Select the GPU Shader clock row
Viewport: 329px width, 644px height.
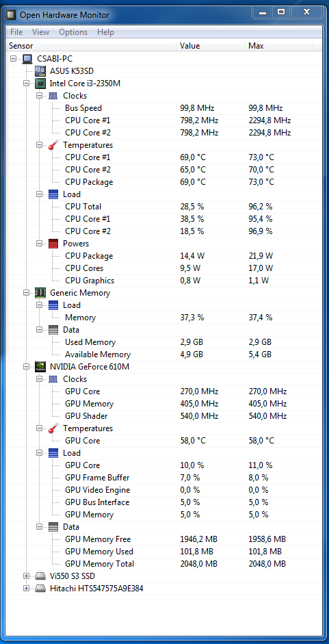(x=164, y=416)
